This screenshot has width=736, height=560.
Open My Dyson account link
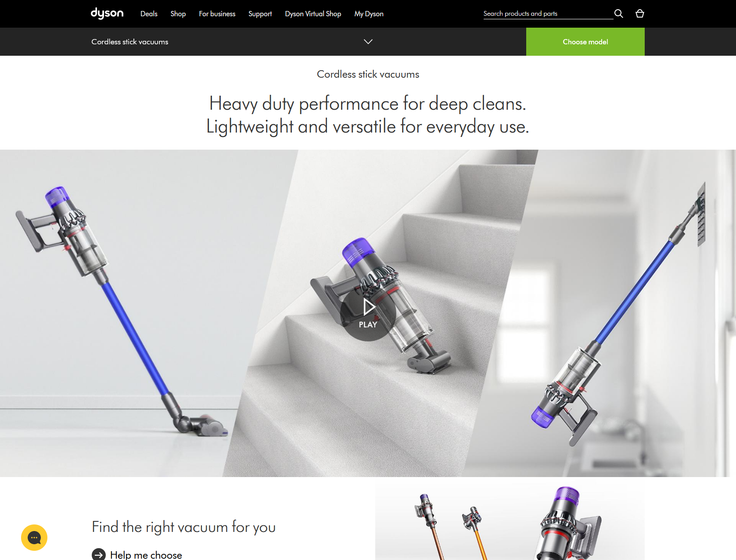point(369,14)
